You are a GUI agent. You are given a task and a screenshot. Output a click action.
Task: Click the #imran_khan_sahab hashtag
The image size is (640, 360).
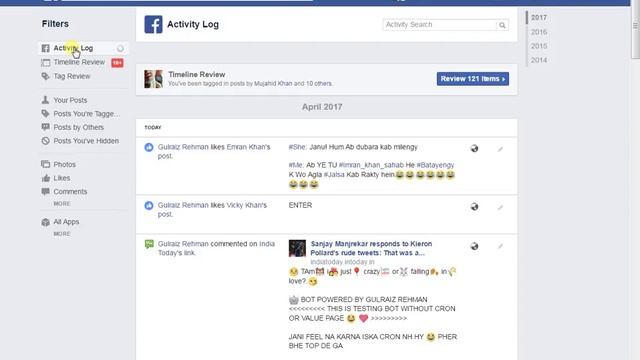tap(371, 165)
